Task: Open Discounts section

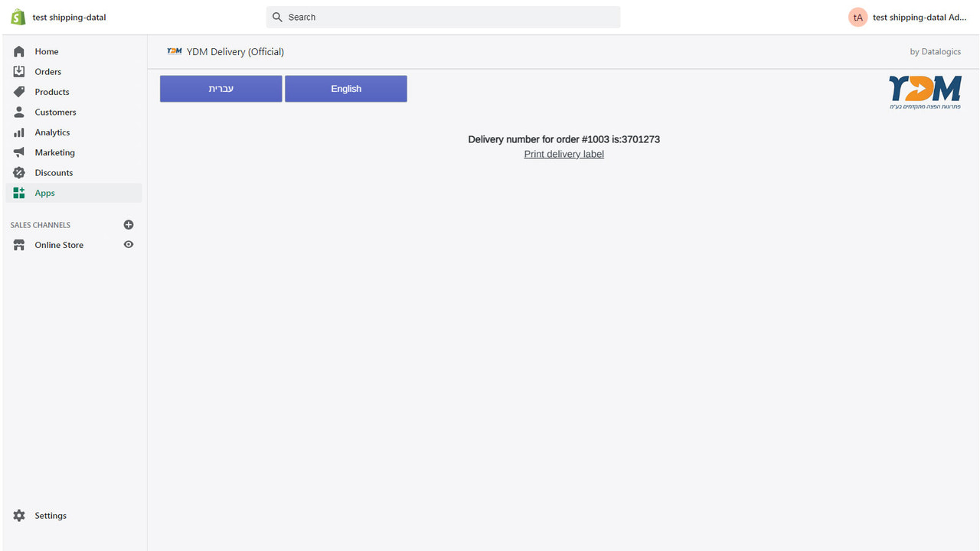Action: click(x=54, y=173)
